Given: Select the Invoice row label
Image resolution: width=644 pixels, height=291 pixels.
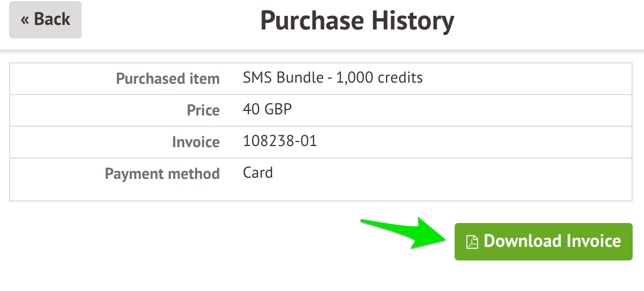Looking at the screenshot, I should (x=196, y=142).
